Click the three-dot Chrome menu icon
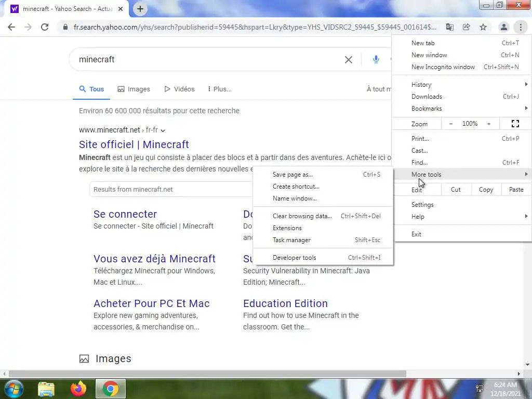The image size is (532, 399). pos(521,27)
